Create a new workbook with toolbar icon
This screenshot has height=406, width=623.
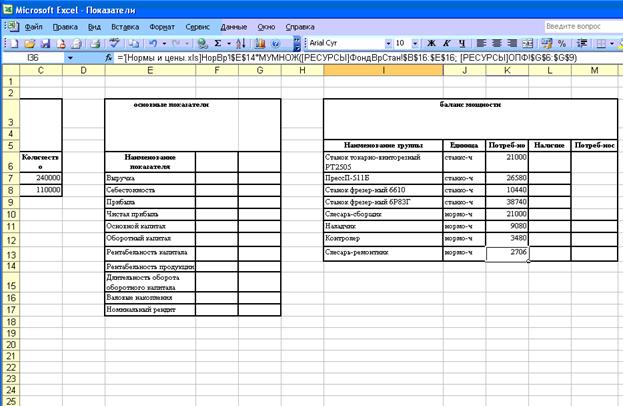(x=14, y=43)
